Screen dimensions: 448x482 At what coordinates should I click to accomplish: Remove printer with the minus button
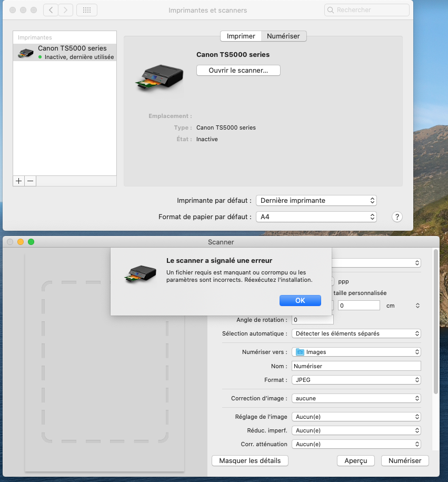pos(30,181)
